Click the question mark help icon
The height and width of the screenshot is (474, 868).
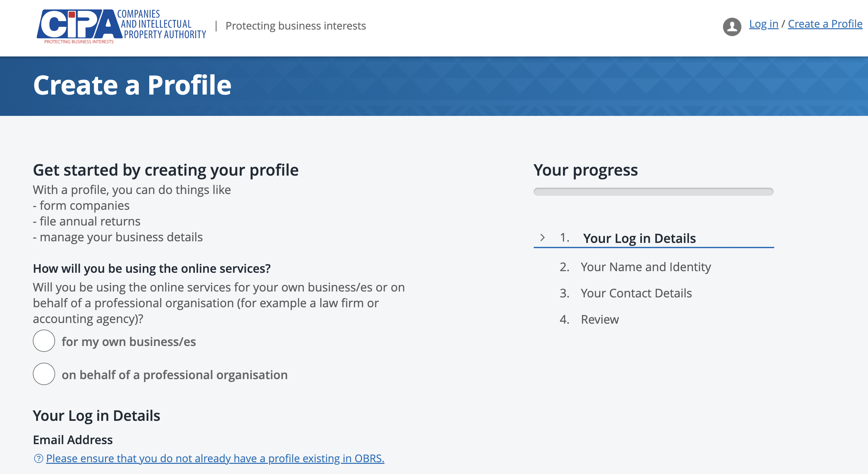pyautogui.click(x=38, y=458)
